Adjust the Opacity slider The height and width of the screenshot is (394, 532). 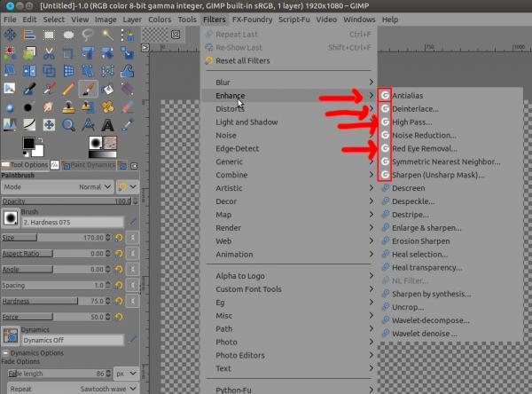tap(66, 201)
